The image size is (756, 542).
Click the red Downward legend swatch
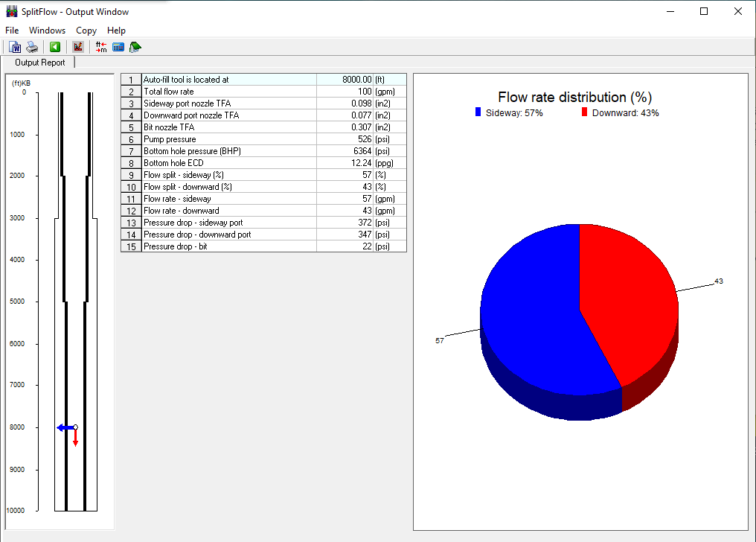[585, 112]
